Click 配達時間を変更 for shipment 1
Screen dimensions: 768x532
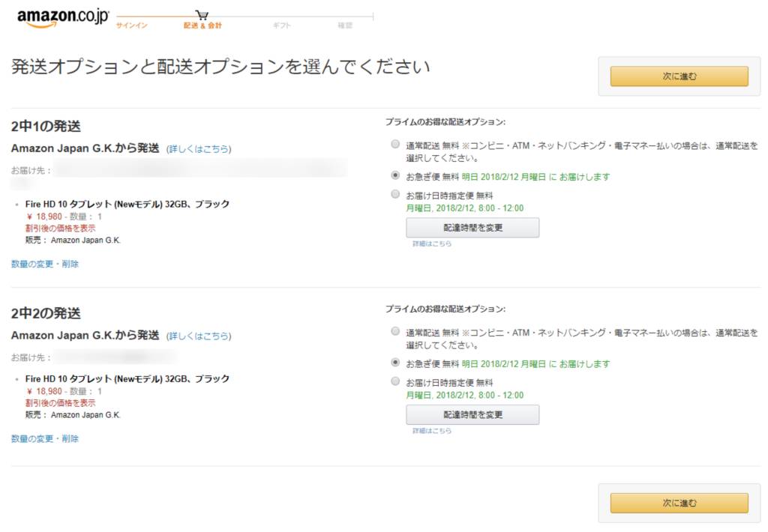point(472,228)
